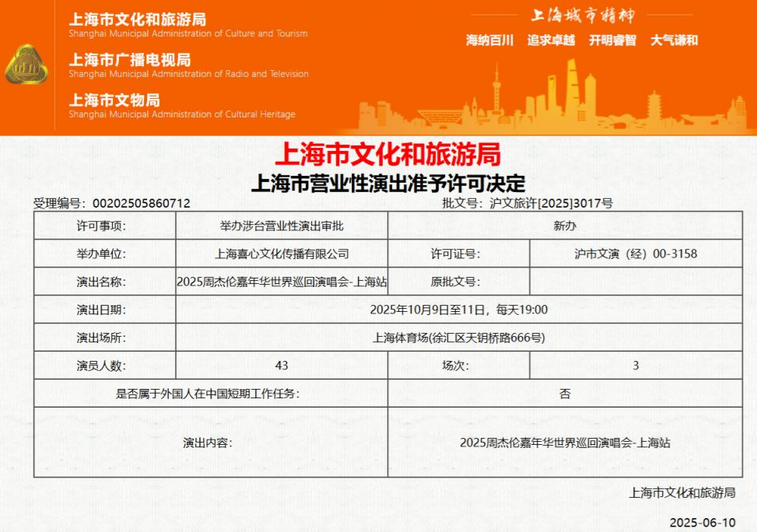Click the 开明睿智 slogan
This screenshot has height=532, width=757.
click(612, 40)
